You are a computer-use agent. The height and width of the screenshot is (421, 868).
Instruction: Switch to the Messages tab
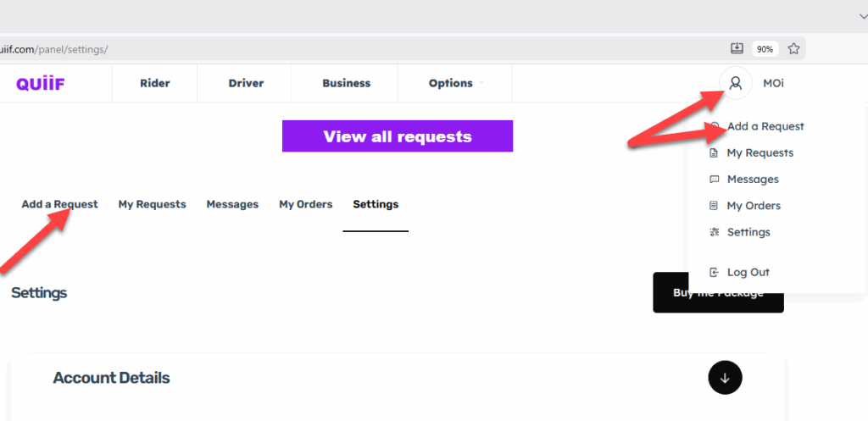click(x=232, y=204)
